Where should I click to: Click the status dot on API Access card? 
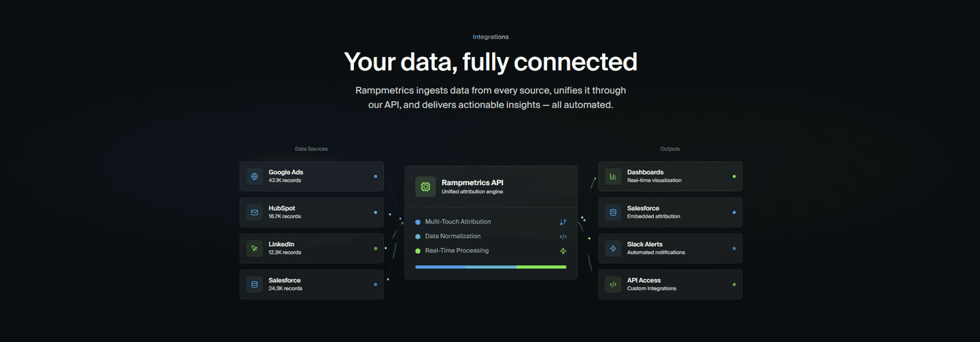tap(734, 284)
